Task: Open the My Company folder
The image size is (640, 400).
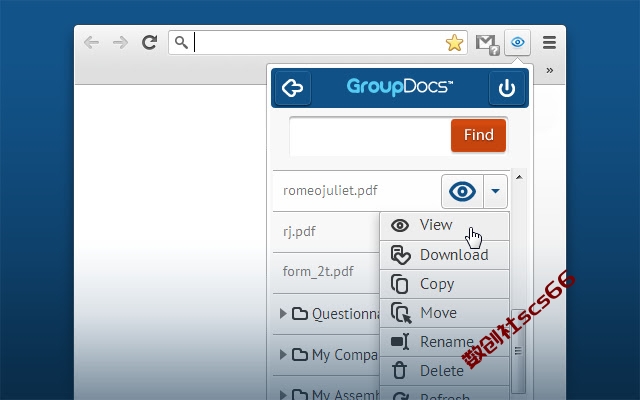Action: [336, 354]
